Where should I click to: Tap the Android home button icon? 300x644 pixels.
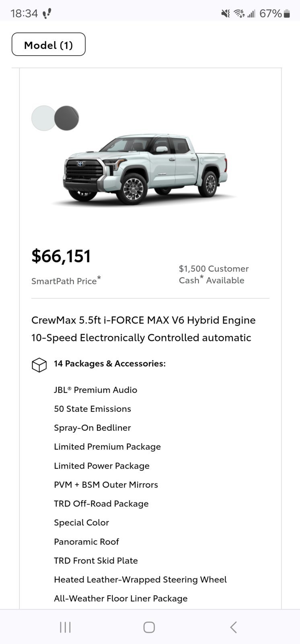pos(149,627)
